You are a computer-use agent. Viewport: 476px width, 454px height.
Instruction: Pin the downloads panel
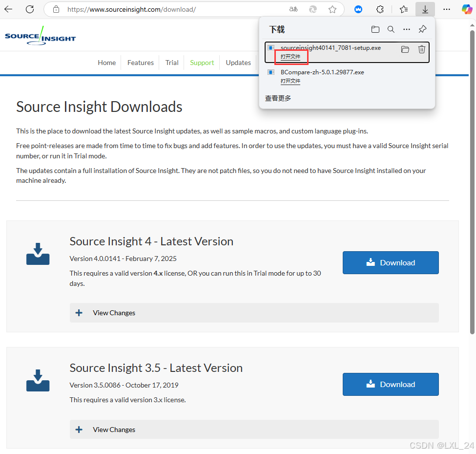point(422,29)
